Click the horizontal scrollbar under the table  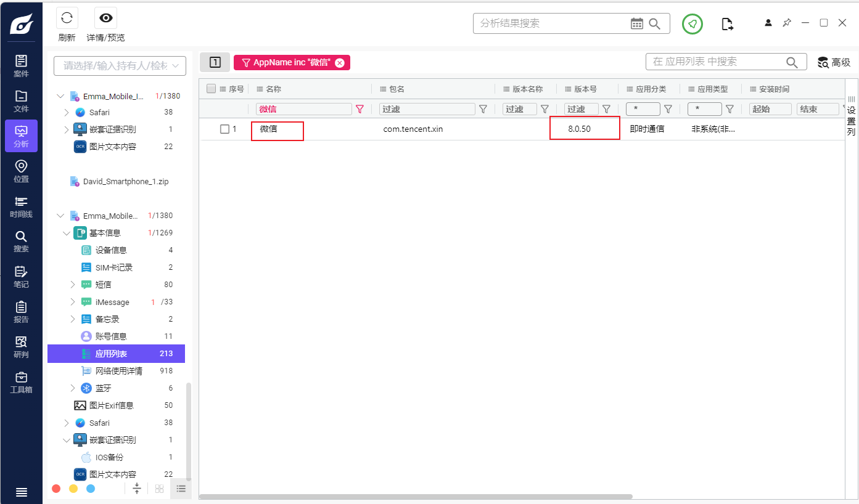[416, 496]
